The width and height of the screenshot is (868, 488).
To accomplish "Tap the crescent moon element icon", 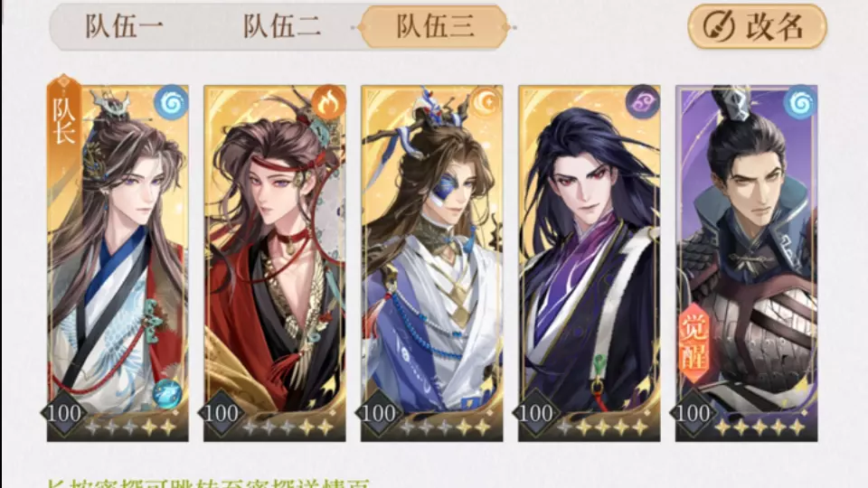I will [x=486, y=102].
